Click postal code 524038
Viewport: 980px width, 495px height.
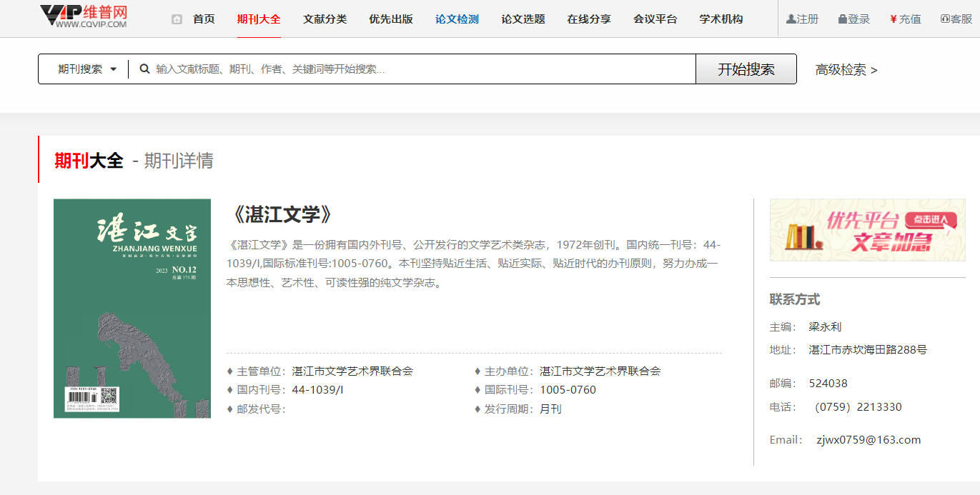(828, 384)
